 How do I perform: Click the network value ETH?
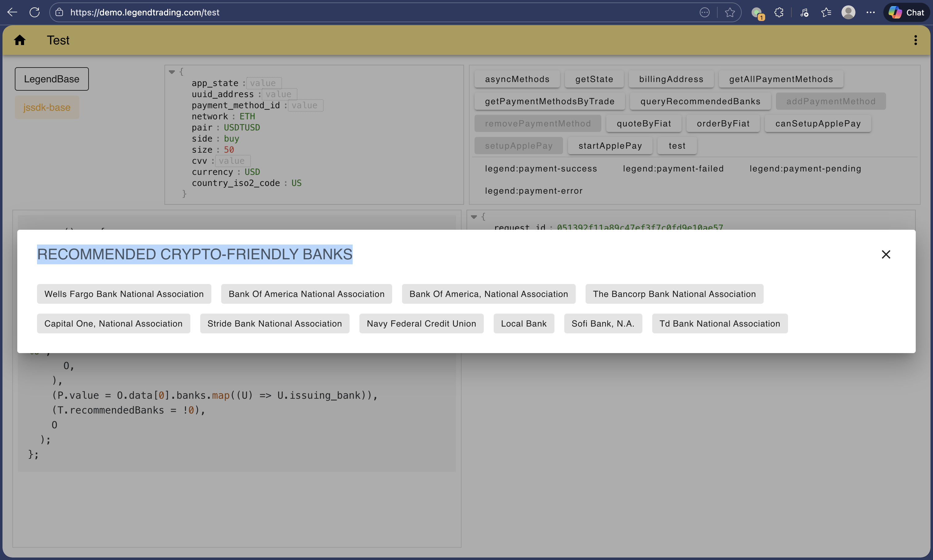(x=247, y=116)
